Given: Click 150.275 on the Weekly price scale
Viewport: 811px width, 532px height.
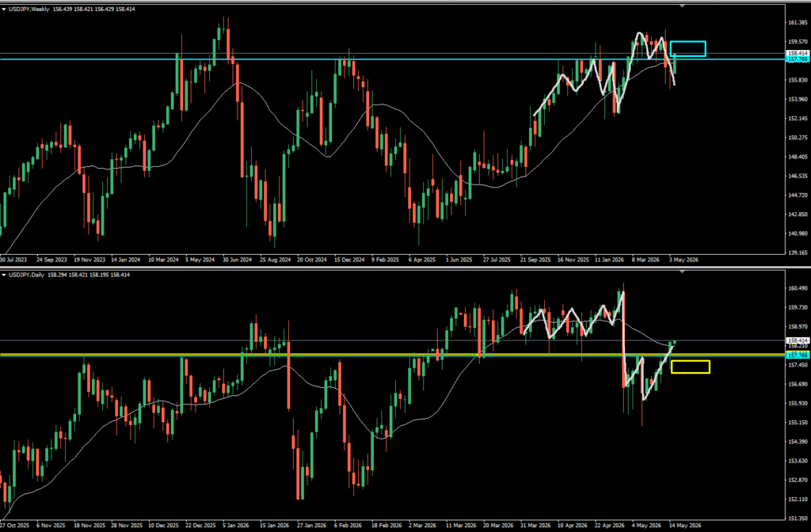Looking at the screenshot, I should (x=798, y=138).
